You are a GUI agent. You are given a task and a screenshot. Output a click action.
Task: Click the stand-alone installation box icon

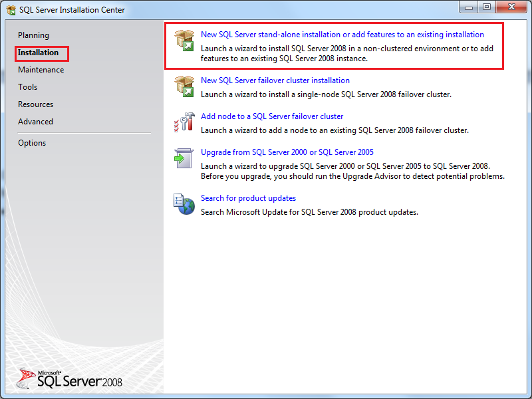point(184,41)
